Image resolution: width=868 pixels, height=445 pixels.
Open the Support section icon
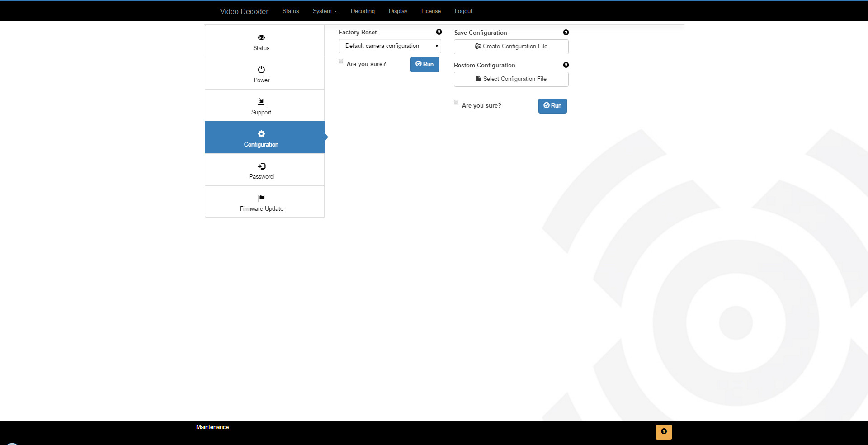click(261, 102)
